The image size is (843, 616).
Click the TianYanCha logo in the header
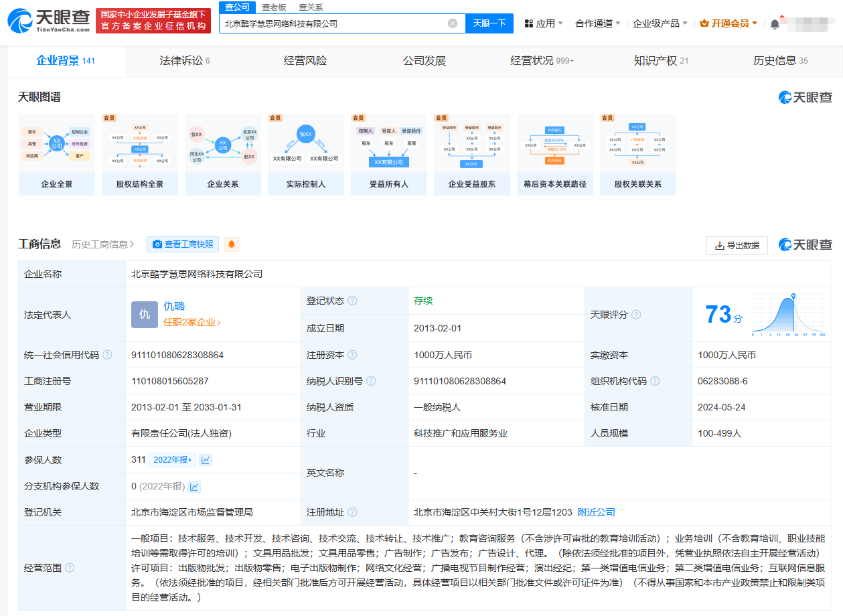(49, 21)
